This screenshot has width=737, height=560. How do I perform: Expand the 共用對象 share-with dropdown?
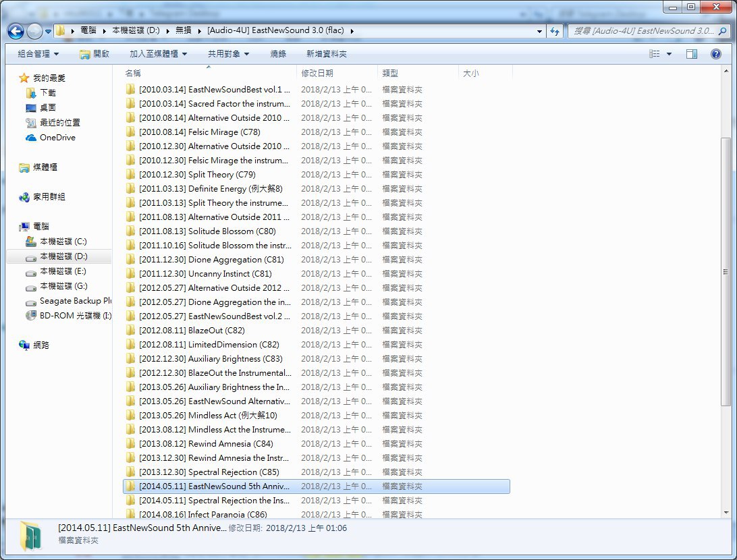tap(228, 54)
